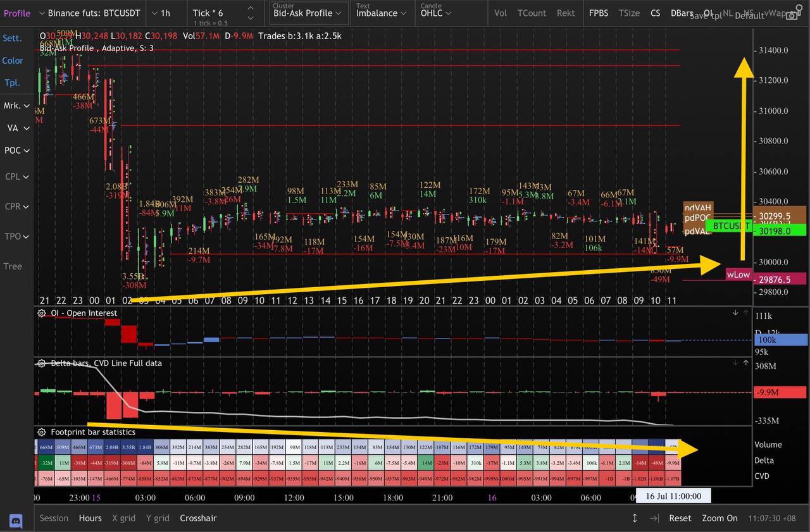Switch to the Hours tab
810x532 pixels.
90,518
